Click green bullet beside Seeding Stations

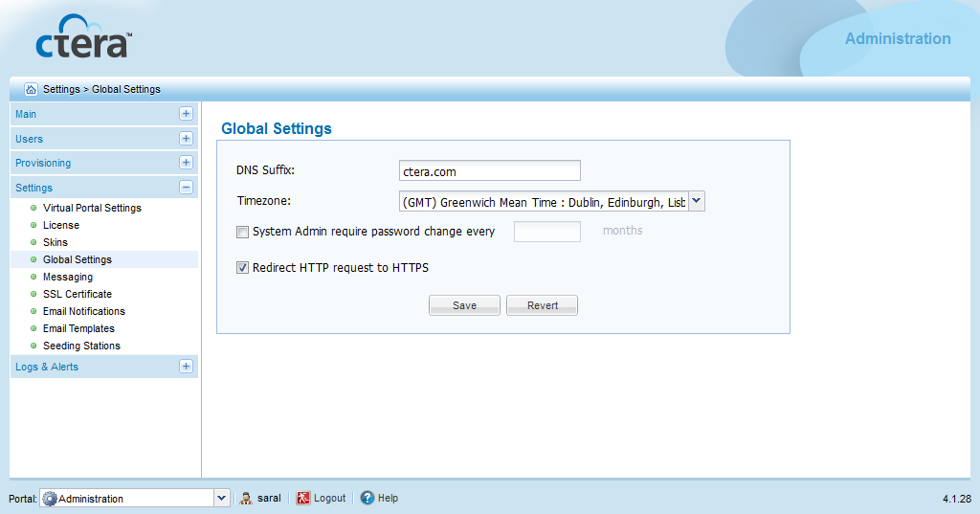[x=33, y=346]
